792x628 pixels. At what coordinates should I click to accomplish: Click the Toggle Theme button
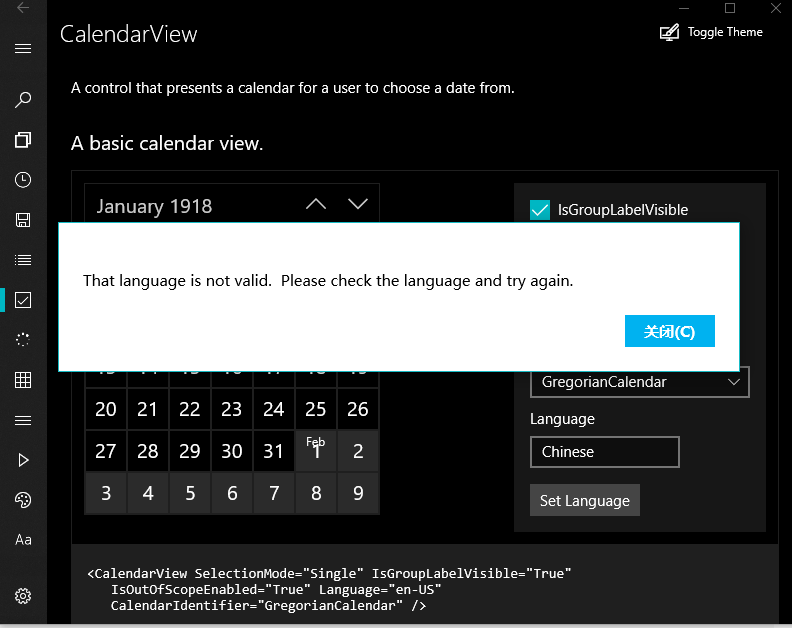tap(711, 32)
